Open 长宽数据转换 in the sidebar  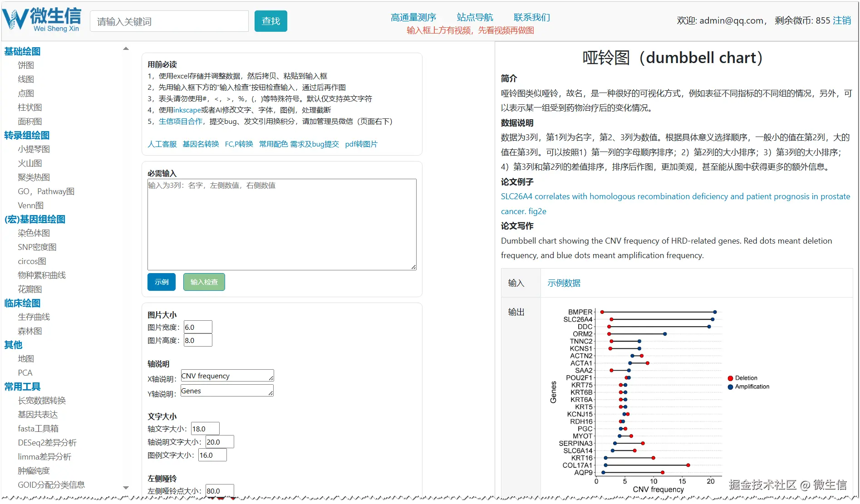pyautogui.click(x=42, y=401)
